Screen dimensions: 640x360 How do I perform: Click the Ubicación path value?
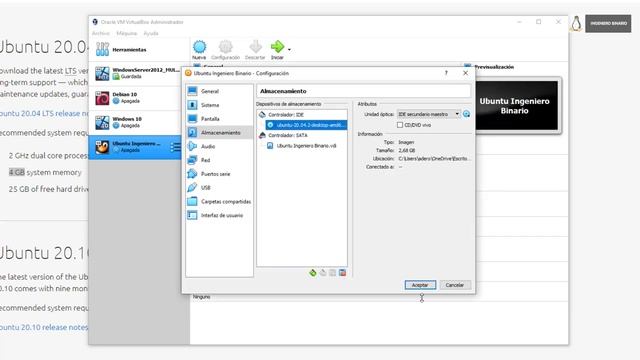pos(433,158)
